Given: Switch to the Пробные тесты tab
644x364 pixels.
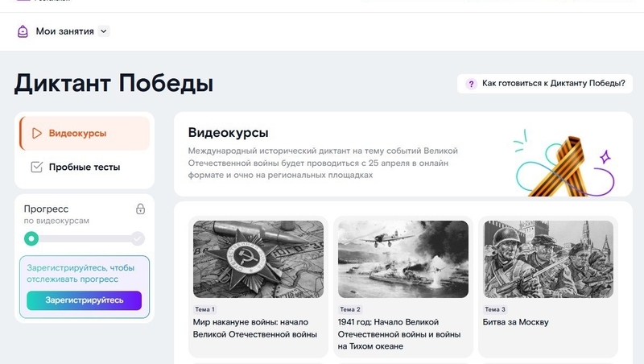Looking at the screenshot, I should coord(84,168).
